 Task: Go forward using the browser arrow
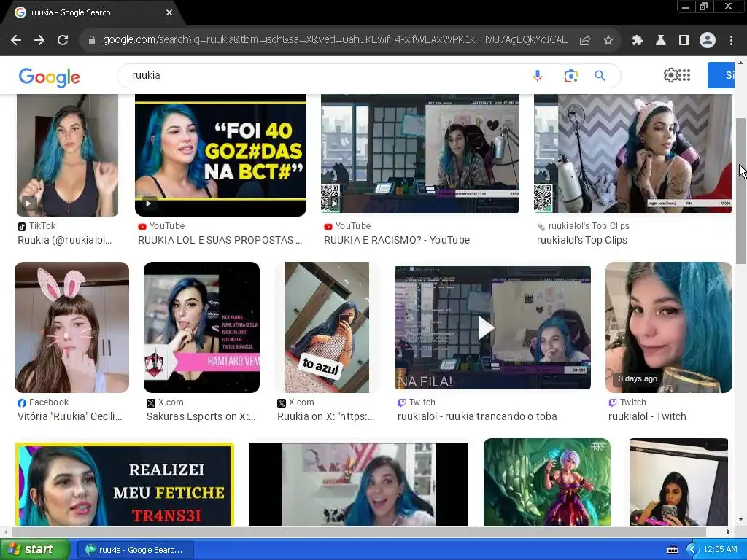pos(39,41)
